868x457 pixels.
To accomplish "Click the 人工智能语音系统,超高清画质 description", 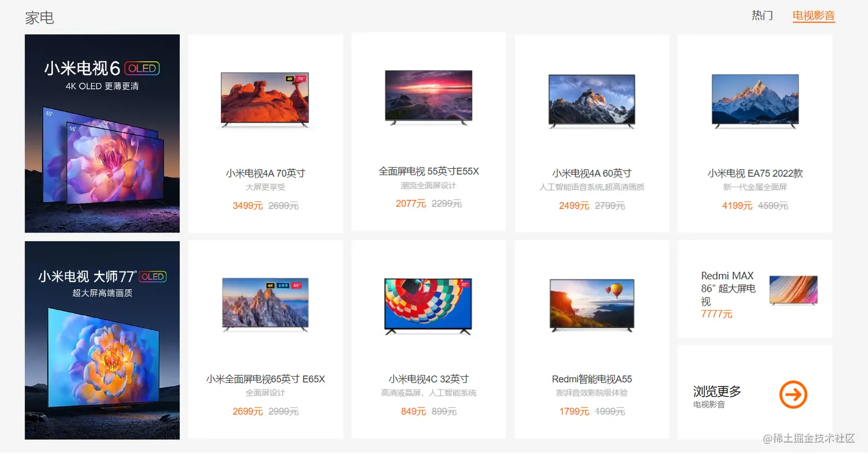I will pos(592,187).
